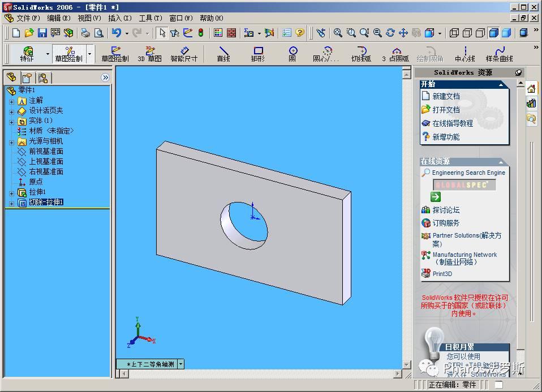Click the Save floppy disk icon
The image size is (542, 392).
click(42, 33)
